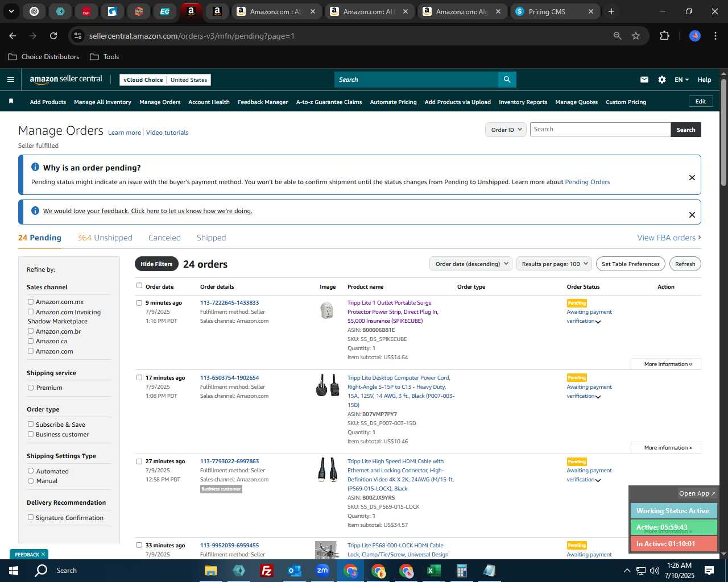The width and height of the screenshot is (728, 582).
Task: Open the browser zoom magnifier icon
Action: coord(618,36)
